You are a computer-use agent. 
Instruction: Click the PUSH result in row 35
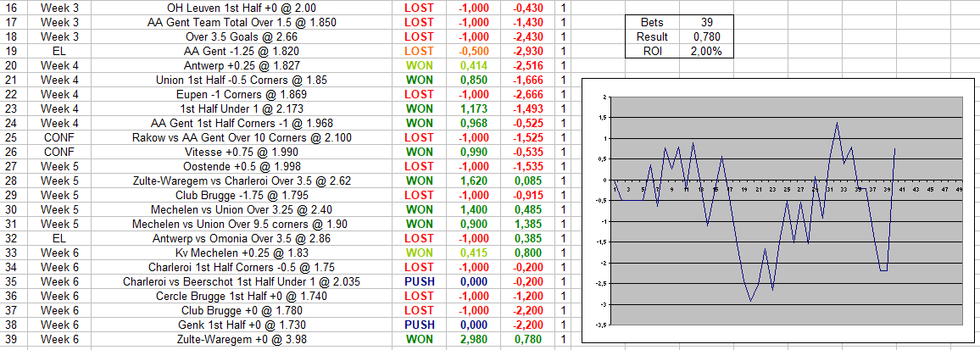(419, 281)
